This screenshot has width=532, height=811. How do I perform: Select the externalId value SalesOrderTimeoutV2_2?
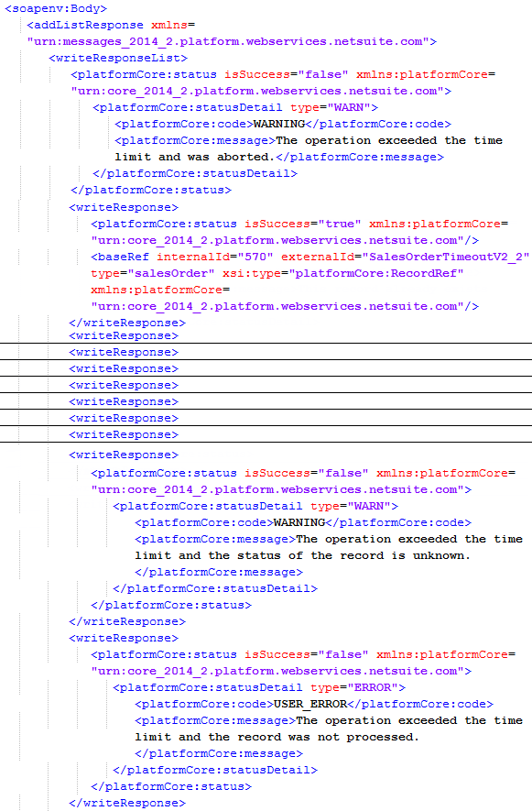[449, 258]
